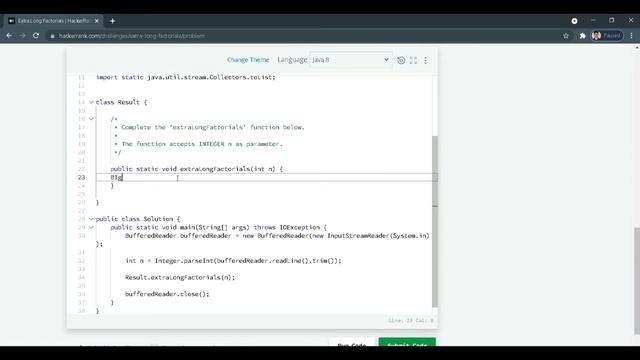Click the line number 28 in the gutter
The image size is (640, 360).
(81, 219)
